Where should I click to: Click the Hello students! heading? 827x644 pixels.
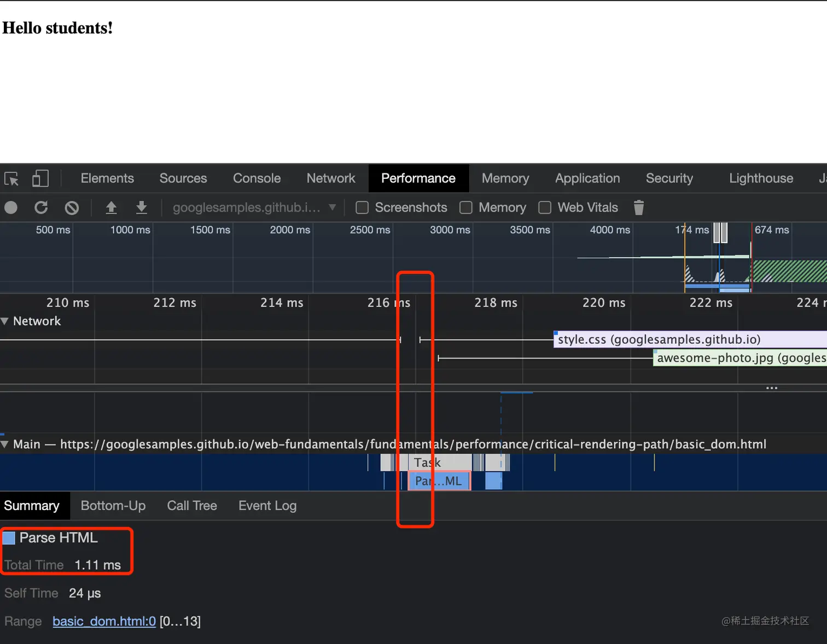click(x=57, y=28)
